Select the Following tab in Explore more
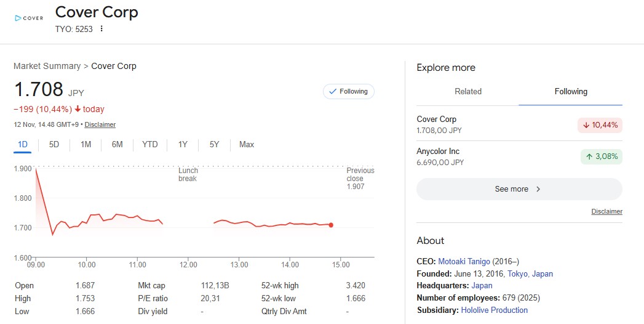The width and height of the screenshot is (644, 324). (x=571, y=92)
